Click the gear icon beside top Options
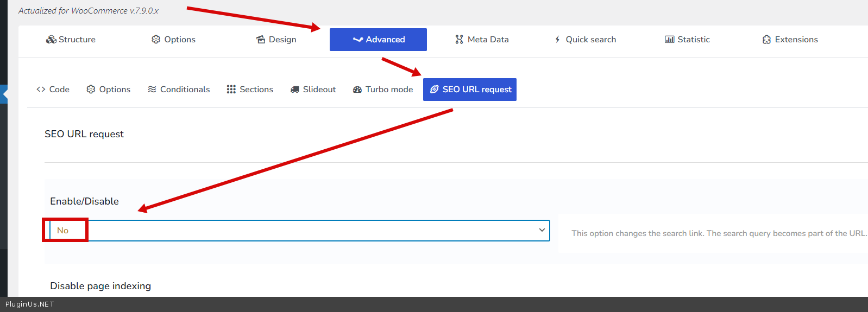The height and width of the screenshot is (312, 868). (x=156, y=40)
